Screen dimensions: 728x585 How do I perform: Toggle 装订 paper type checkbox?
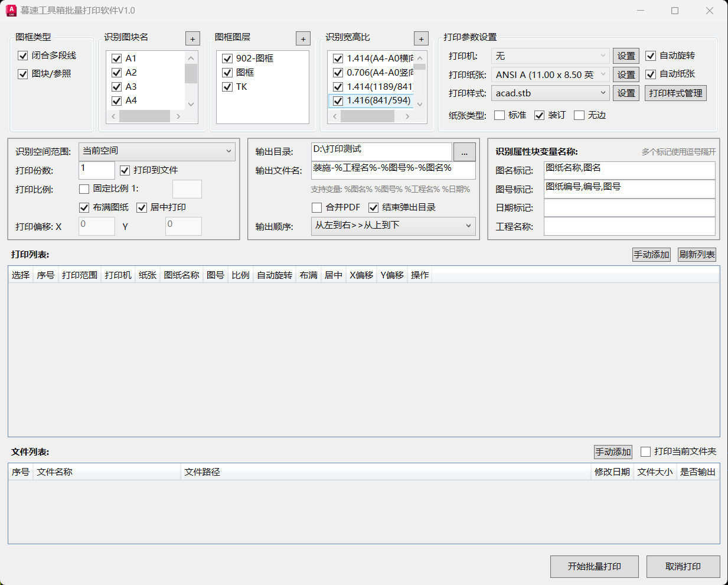click(539, 115)
